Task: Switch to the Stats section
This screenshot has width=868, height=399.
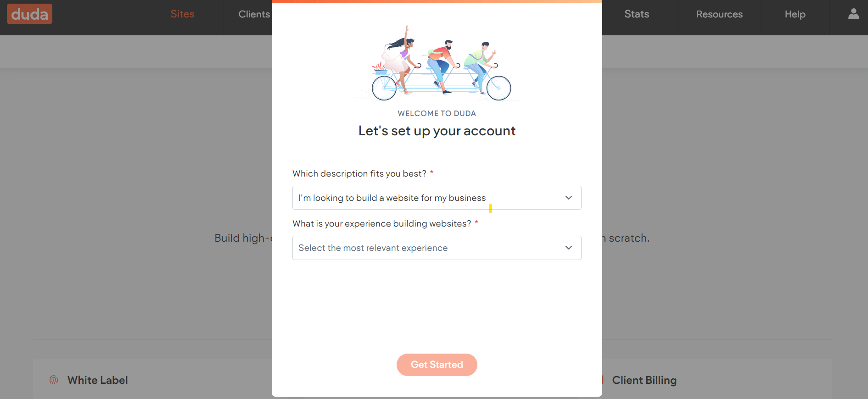Action: point(636,14)
